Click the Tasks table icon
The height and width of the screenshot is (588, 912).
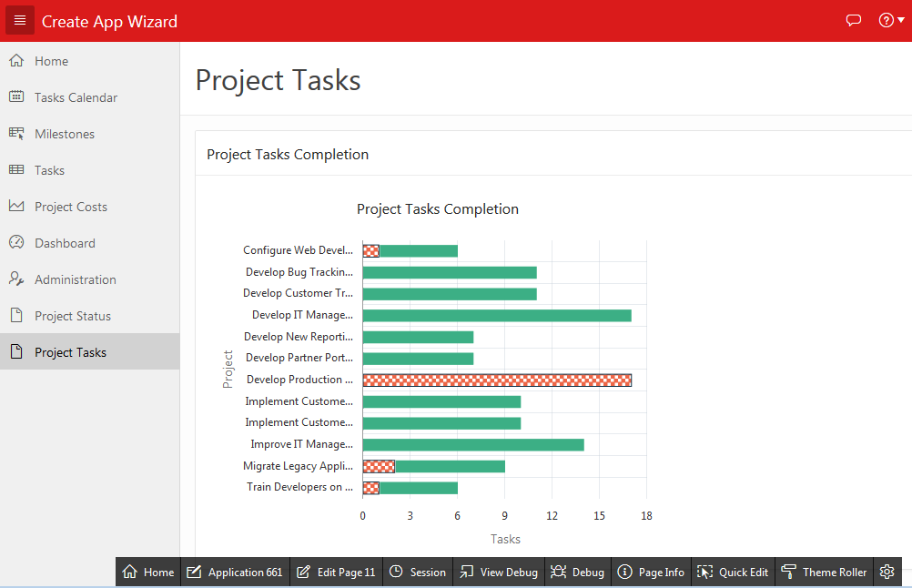[16, 170]
